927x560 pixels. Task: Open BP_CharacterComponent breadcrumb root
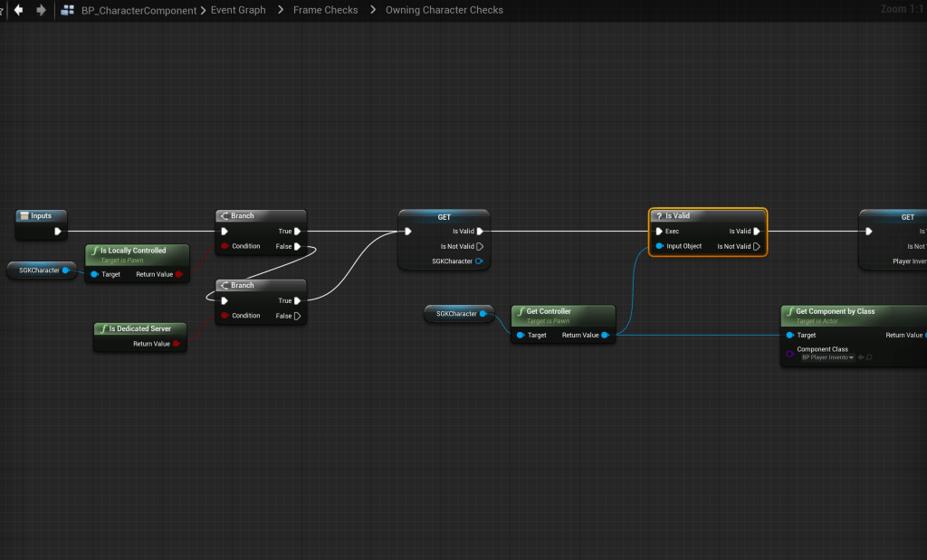click(x=139, y=10)
